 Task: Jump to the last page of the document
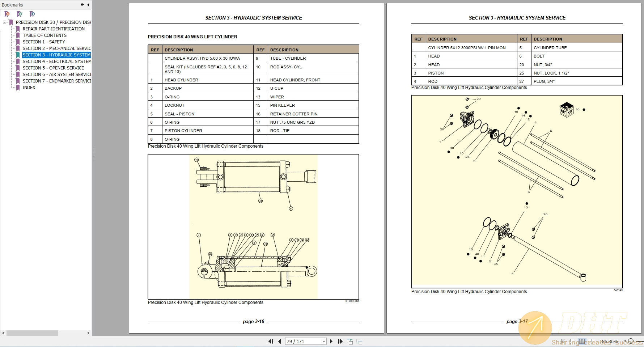click(x=340, y=341)
